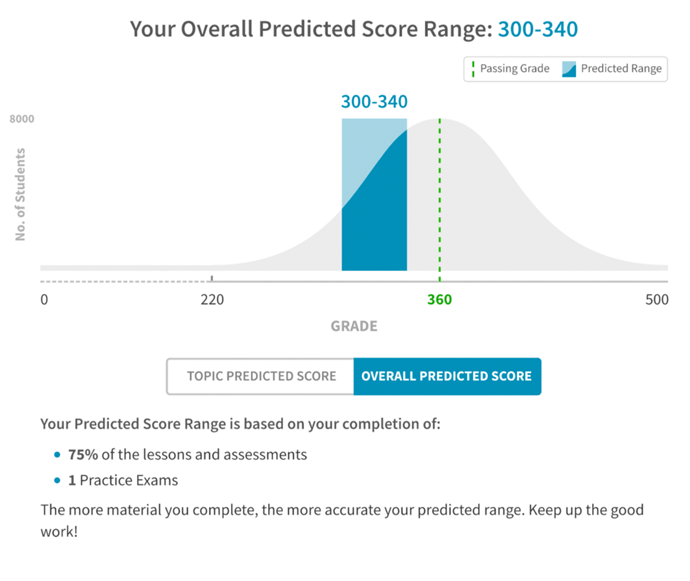The height and width of the screenshot is (581, 690).
Task: Click the 75% lessons and assessments bullet
Action: pyautogui.click(x=187, y=454)
